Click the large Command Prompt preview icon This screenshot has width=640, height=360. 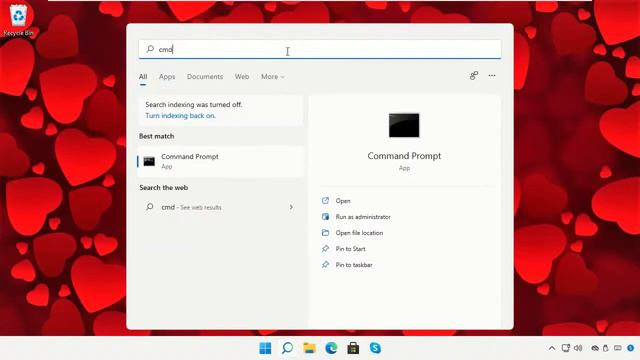pos(404,125)
